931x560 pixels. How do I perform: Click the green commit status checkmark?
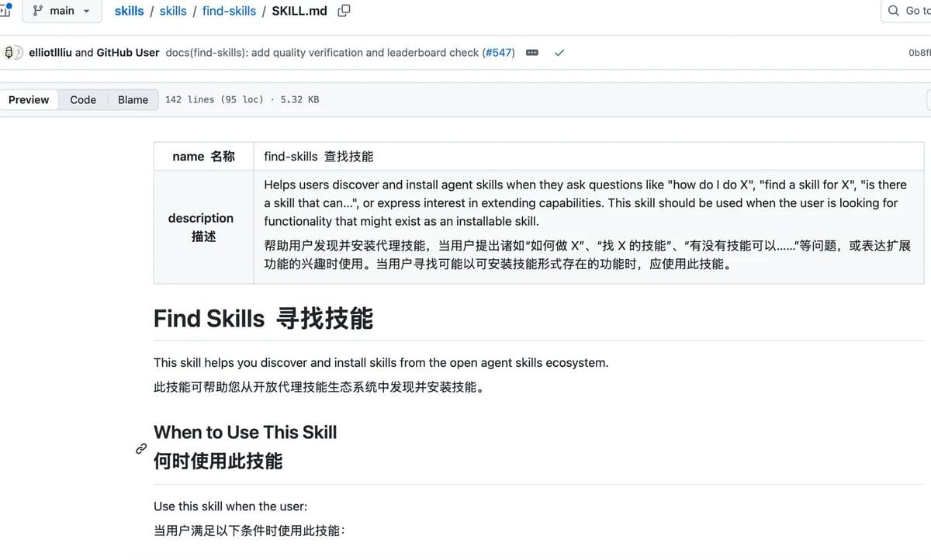pyautogui.click(x=559, y=53)
